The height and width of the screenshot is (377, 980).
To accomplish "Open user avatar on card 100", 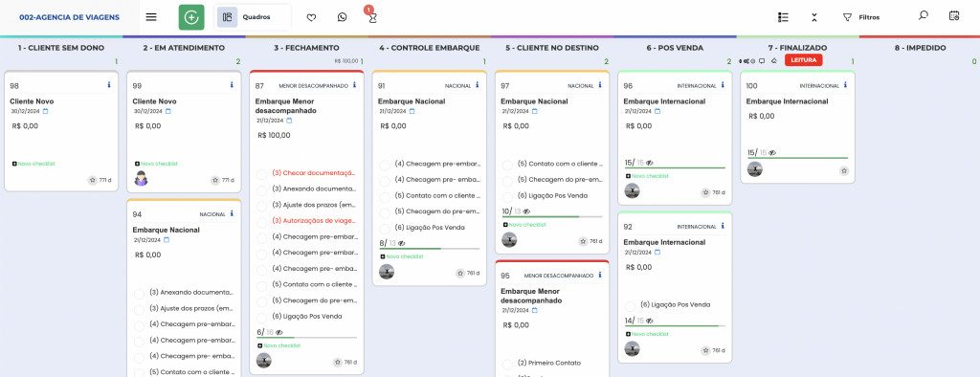I will pyautogui.click(x=754, y=169).
